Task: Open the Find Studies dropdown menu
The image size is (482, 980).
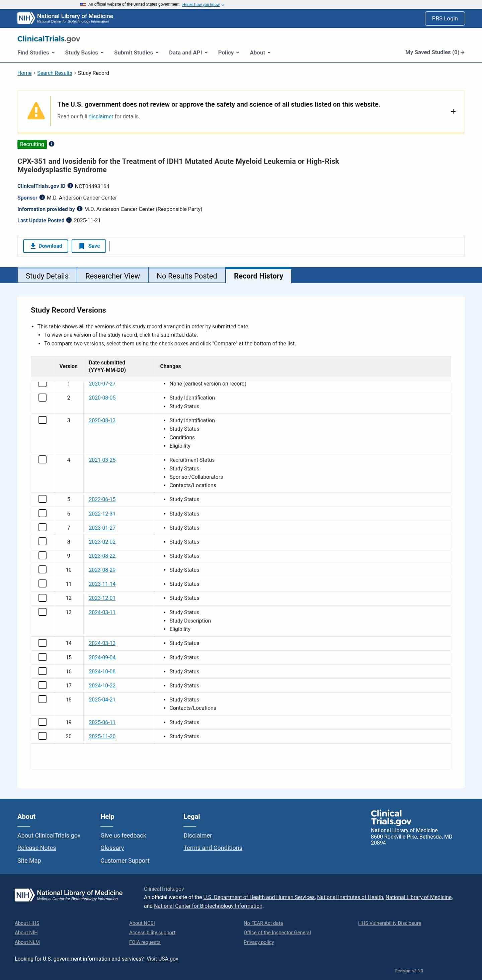Action: click(x=36, y=52)
